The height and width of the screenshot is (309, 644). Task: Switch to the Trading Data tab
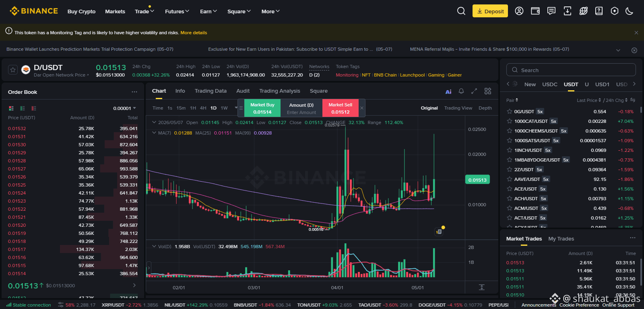(x=211, y=91)
